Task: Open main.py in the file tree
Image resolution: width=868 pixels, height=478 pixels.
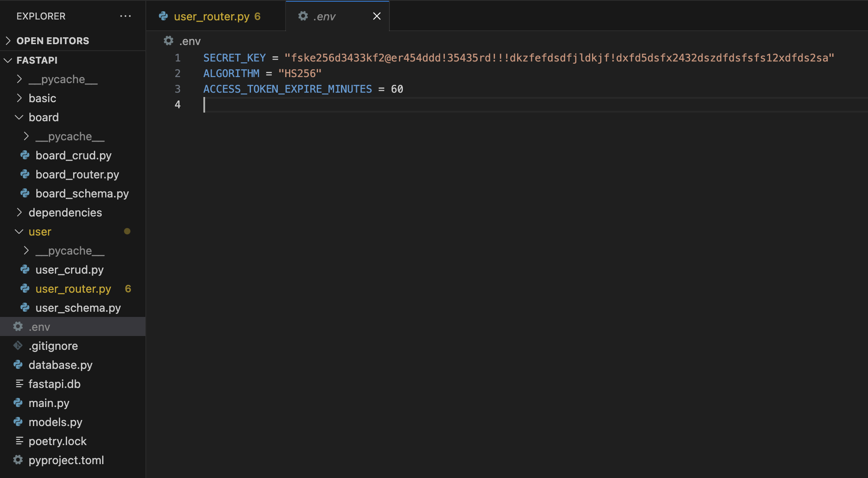Action: [x=49, y=403]
